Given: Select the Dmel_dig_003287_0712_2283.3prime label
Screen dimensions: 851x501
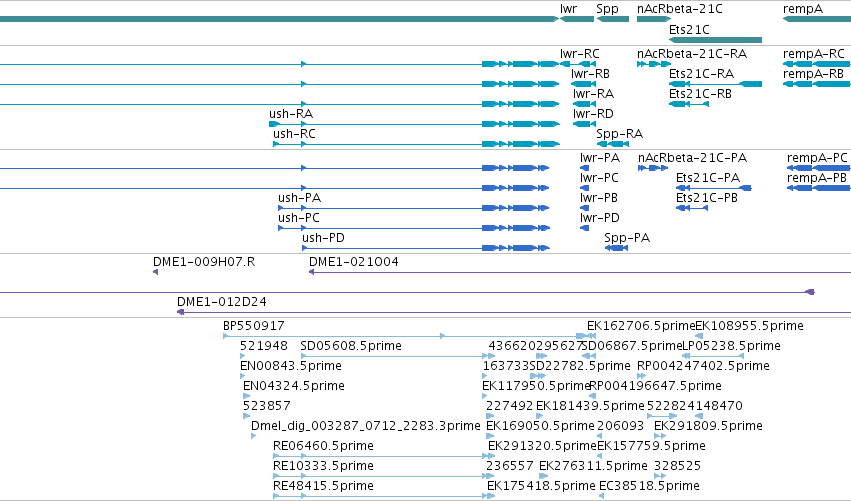Looking at the screenshot, I should point(366,427).
